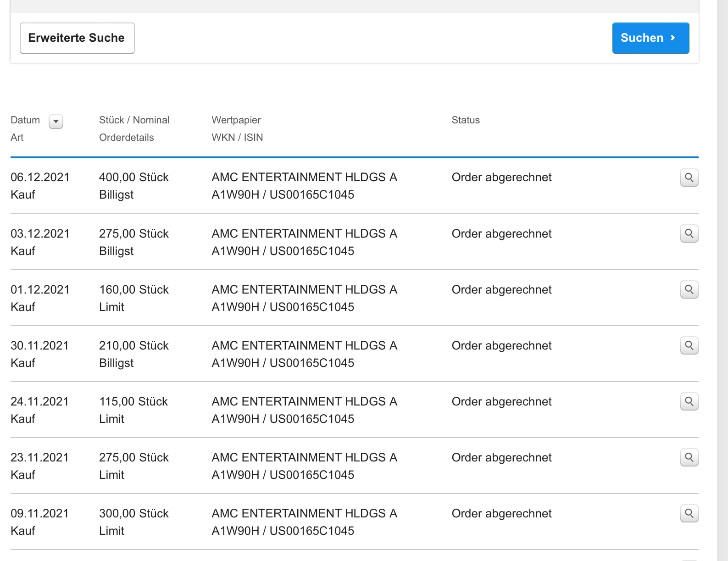The height and width of the screenshot is (561, 728).
Task: View details of the 09.11.2021 order
Action: tap(689, 513)
